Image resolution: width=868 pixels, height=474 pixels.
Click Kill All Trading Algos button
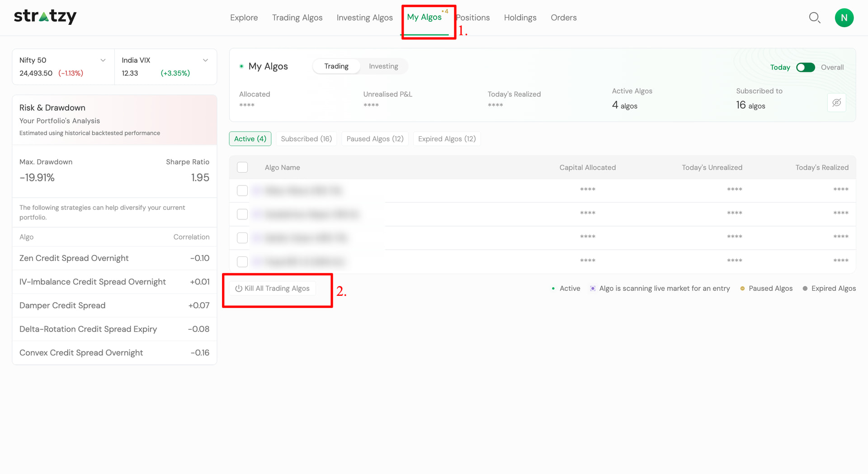[272, 289]
